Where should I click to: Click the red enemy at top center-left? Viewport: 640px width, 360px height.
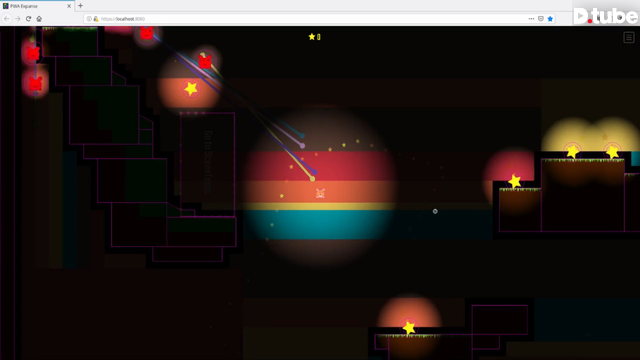click(x=147, y=33)
